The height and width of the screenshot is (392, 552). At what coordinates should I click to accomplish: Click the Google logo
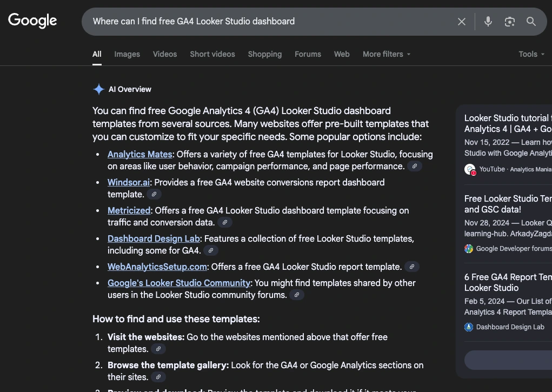pos(32,21)
